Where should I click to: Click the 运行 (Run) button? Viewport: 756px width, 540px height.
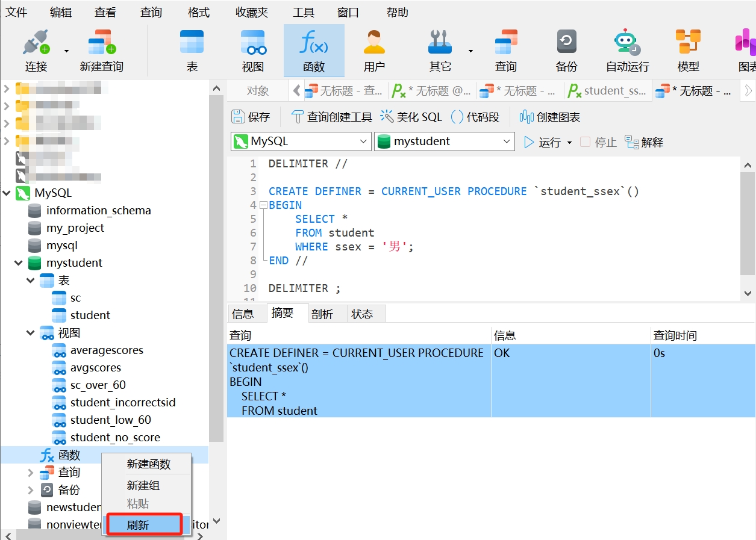(543, 142)
